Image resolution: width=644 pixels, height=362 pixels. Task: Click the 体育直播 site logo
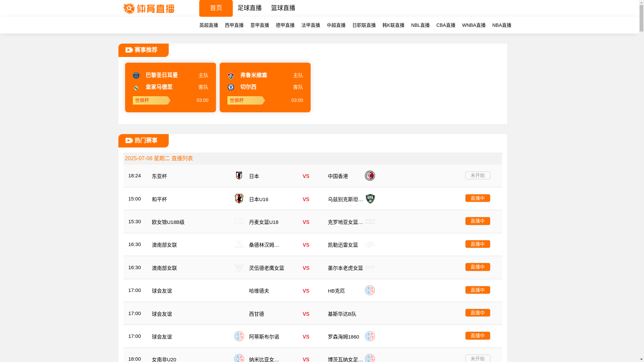point(149,8)
